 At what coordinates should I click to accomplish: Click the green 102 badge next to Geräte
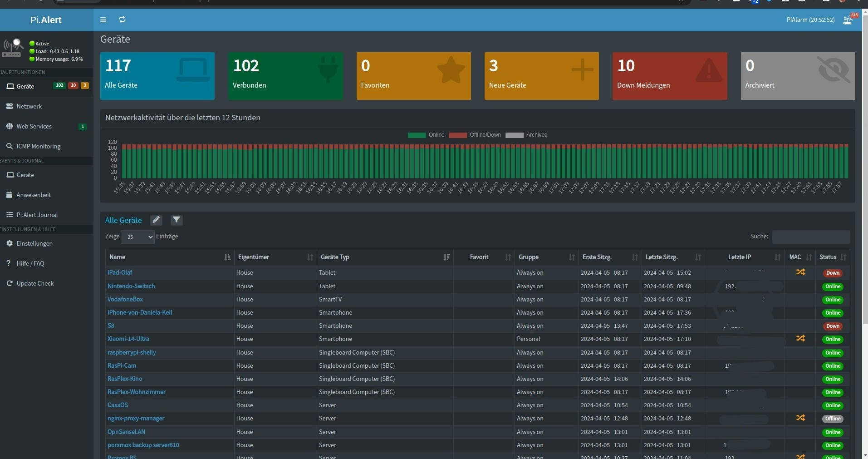[59, 85]
